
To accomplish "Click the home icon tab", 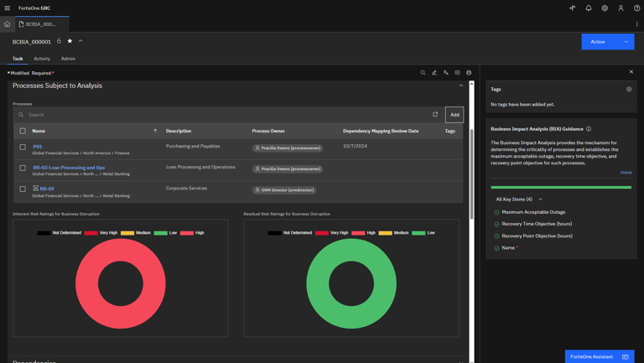I will 7,24.
